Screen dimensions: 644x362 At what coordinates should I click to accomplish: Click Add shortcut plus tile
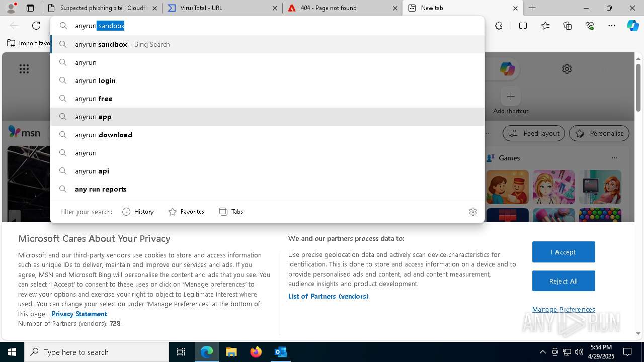click(511, 96)
